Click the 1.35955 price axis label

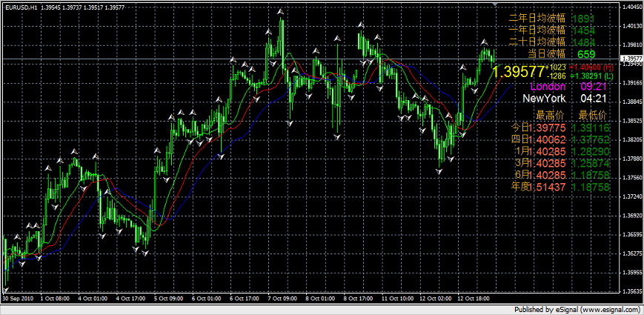pyautogui.click(x=633, y=272)
